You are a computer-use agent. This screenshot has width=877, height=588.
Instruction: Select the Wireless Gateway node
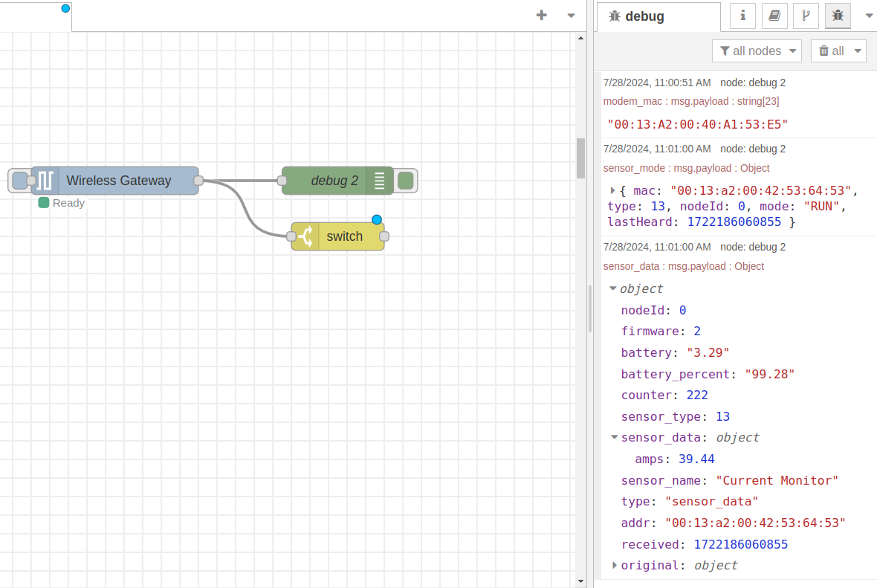pyautogui.click(x=114, y=181)
